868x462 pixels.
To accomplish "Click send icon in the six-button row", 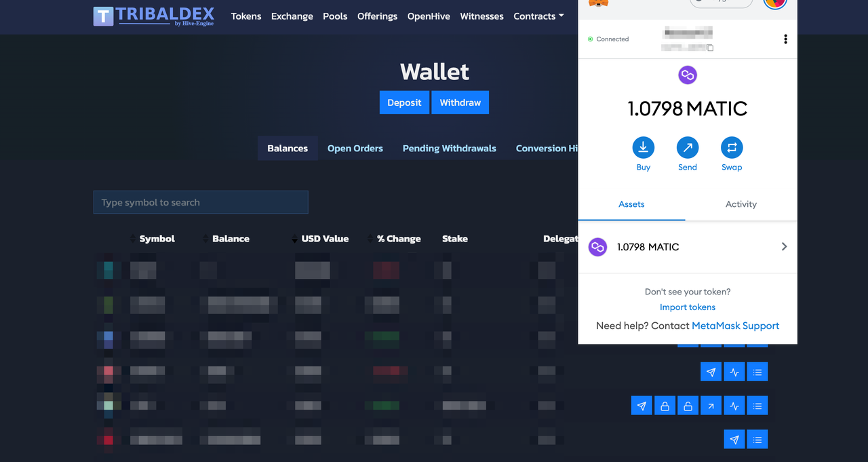I will pyautogui.click(x=642, y=406).
